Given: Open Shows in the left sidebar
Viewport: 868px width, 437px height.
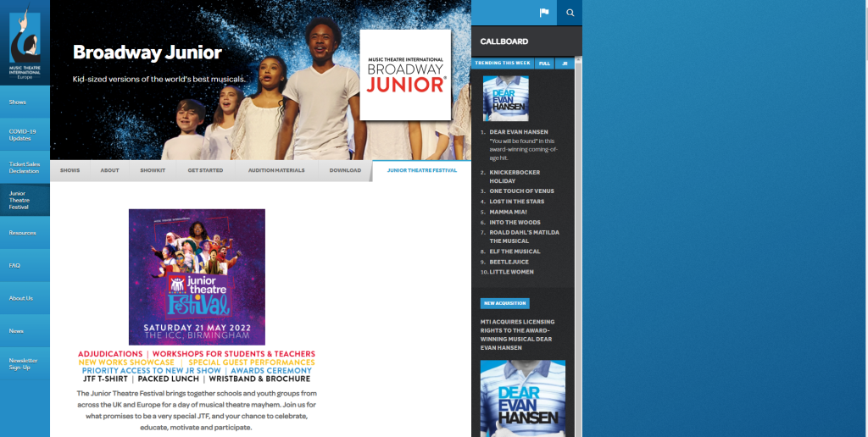Looking at the screenshot, I should coord(18,102).
